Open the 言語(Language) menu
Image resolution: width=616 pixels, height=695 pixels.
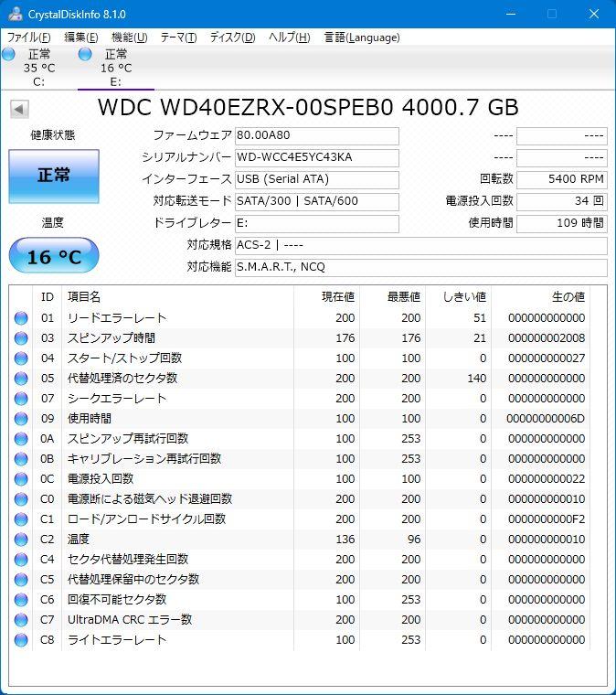pyautogui.click(x=362, y=37)
